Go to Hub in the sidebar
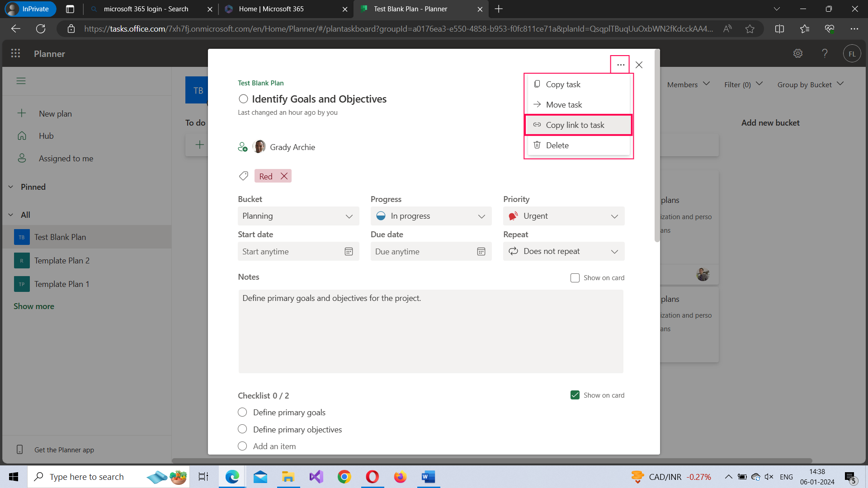The height and width of the screenshot is (488, 868). tap(46, 136)
